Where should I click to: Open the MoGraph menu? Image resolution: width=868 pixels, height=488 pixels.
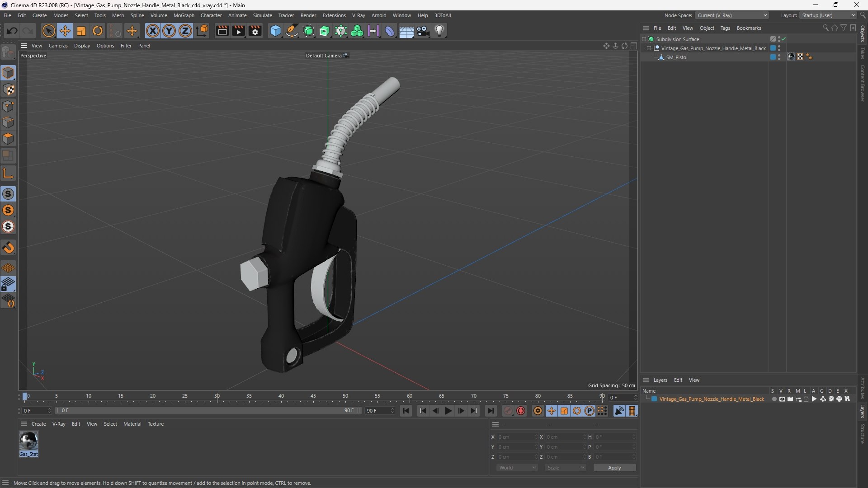[x=184, y=15]
